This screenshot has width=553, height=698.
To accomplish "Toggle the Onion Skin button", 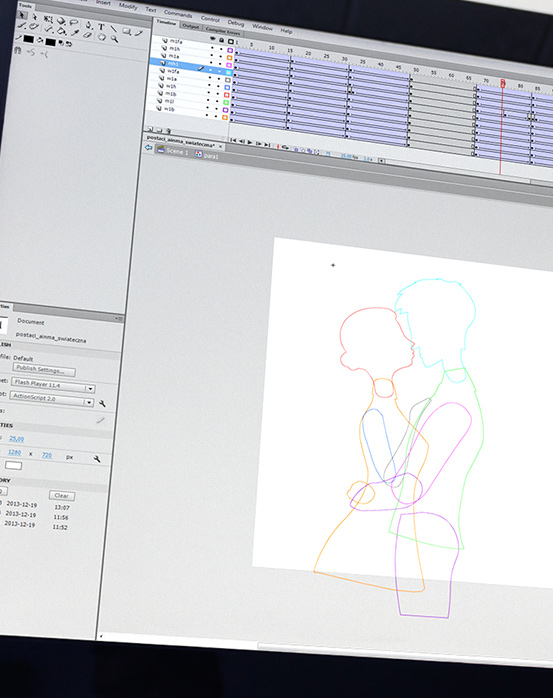I will [296, 149].
